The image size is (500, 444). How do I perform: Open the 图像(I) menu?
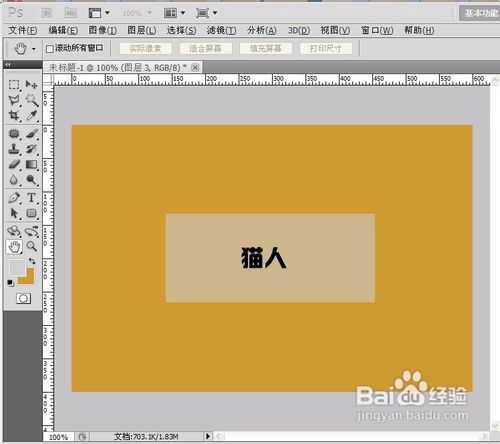pos(102,30)
